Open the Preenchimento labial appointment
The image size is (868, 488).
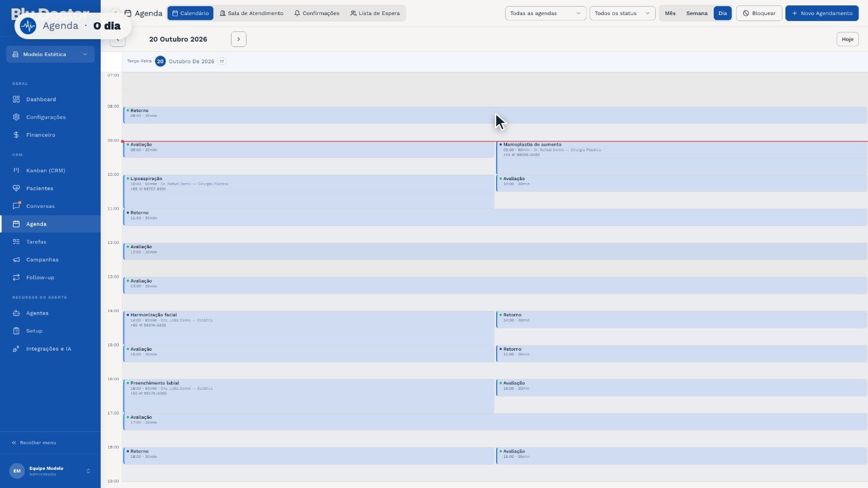click(x=309, y=396)
